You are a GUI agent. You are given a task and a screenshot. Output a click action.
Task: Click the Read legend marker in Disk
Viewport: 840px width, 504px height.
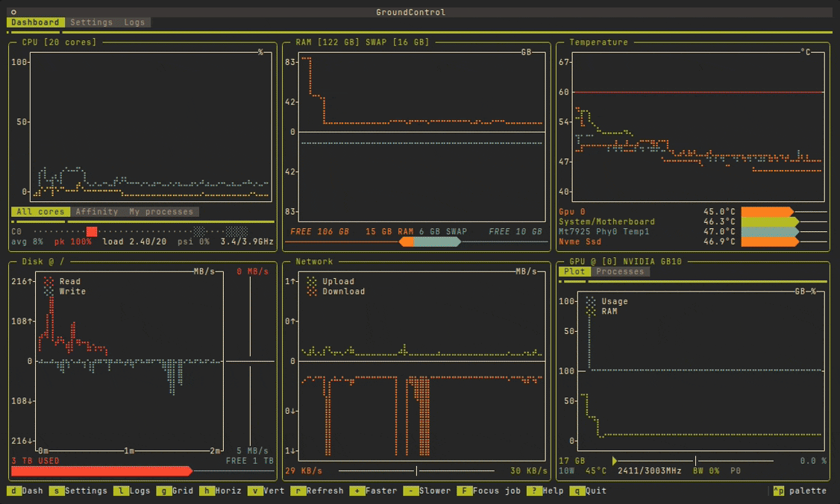pos(48,281)
